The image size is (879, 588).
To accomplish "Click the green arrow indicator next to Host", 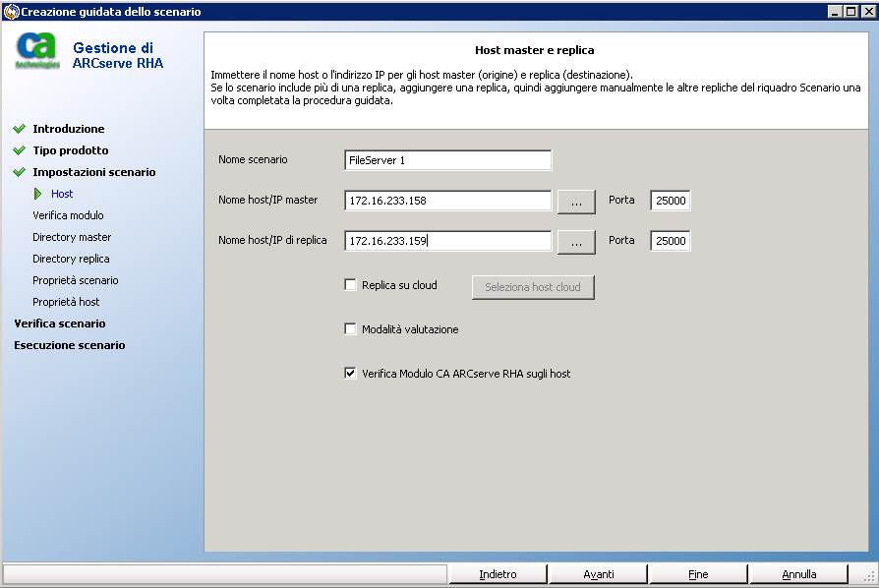I will pyautogui.click(x=40, y=194).
